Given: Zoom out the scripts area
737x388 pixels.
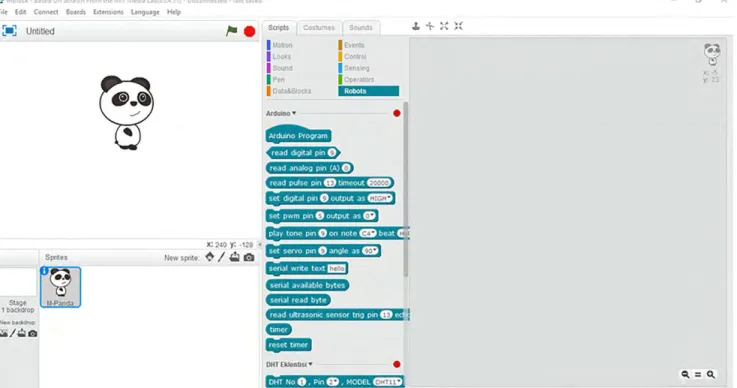Looking at the screenshot, I should click(685, 374).
